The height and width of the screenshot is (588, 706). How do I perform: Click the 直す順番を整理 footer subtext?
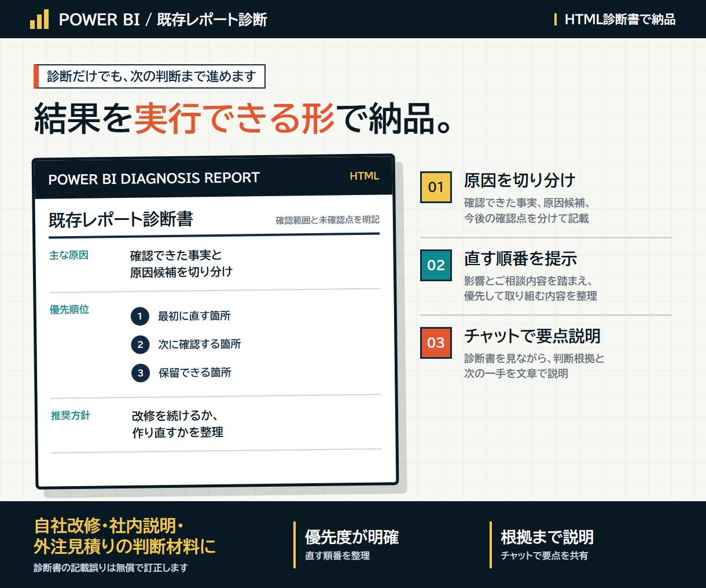(x=337, y=556)
